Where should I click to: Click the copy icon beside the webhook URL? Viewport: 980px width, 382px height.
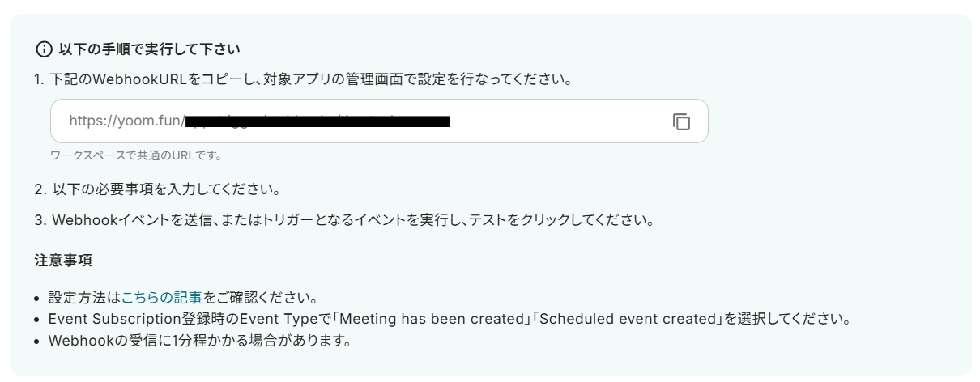681,121
